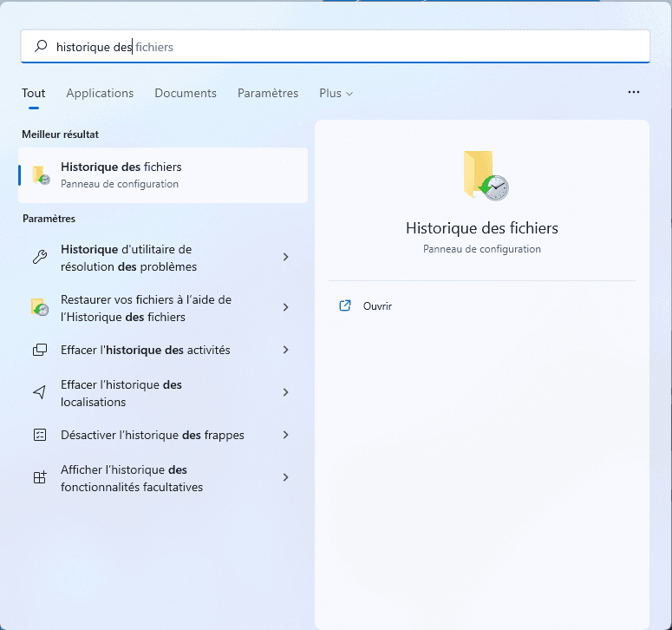Click the activity history windows icon

point(39,351)
